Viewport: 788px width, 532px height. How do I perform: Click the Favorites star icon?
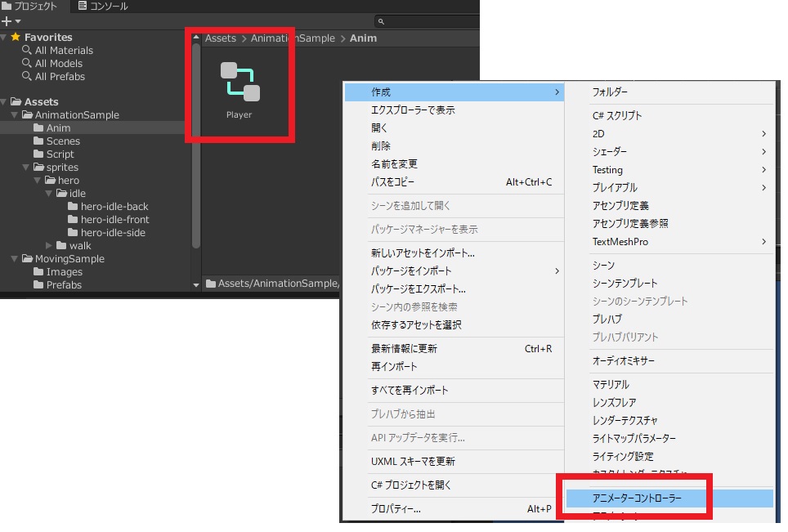[x=15, y=38]
